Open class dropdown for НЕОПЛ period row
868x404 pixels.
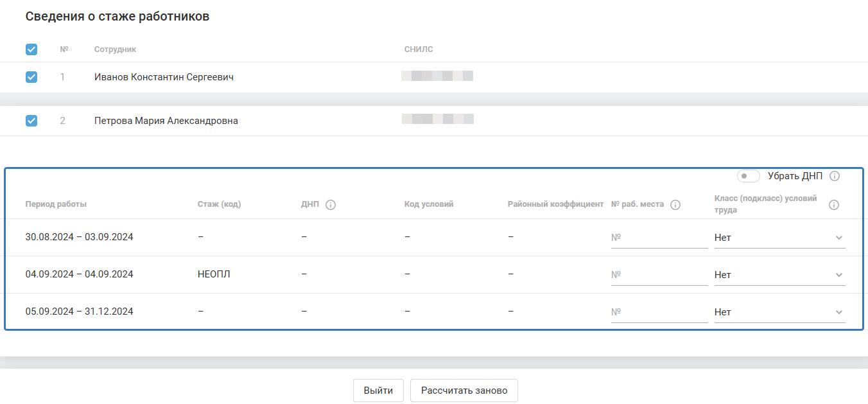[x=779, y=275]
